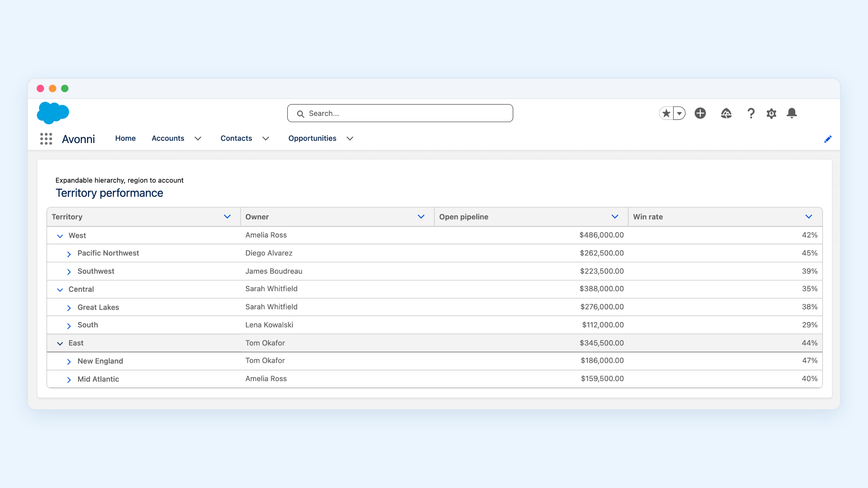Open the Territory column header menu
Image resolution: width=868 pixels, height=488 pixels.
pos(227,217)
